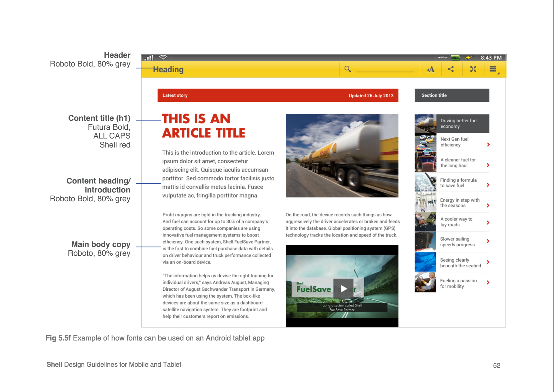Tap chevron beside Next Gen fuel efficiency
The image size is (554, 392).
click(x=488, y=144)
